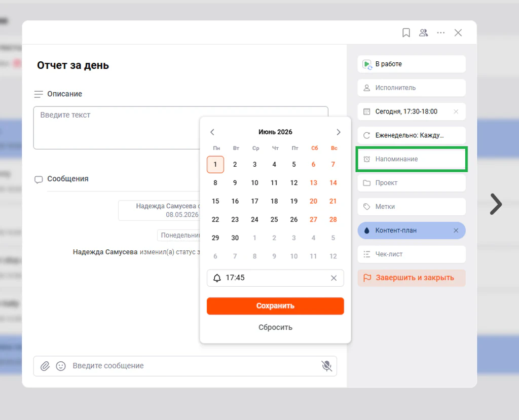Clear the 'Сегодня, 17:30-18:00' date value

456,111
